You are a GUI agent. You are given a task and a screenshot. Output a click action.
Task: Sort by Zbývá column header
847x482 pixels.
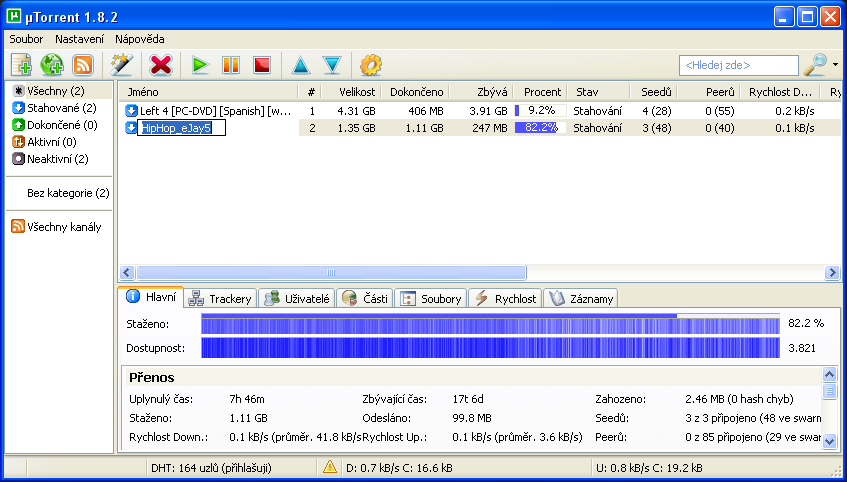(x=481, y=92)
